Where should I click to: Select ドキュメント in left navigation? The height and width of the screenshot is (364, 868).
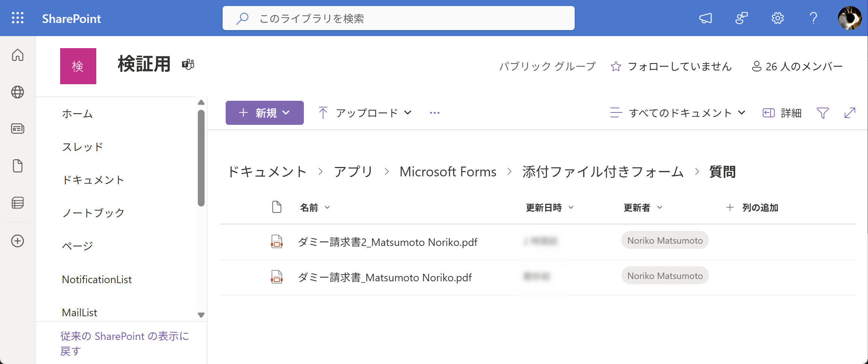coord(93,180)
